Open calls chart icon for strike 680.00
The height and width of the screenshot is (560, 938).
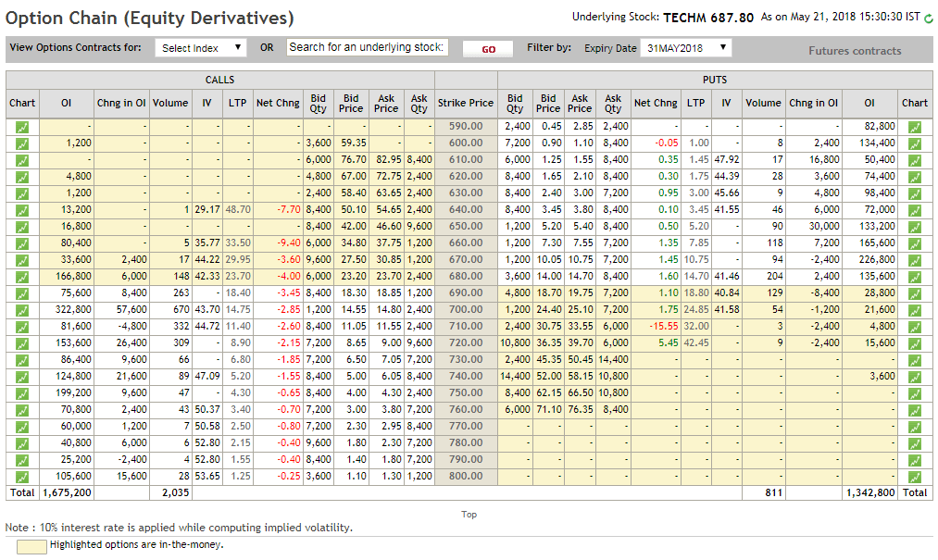22,277
